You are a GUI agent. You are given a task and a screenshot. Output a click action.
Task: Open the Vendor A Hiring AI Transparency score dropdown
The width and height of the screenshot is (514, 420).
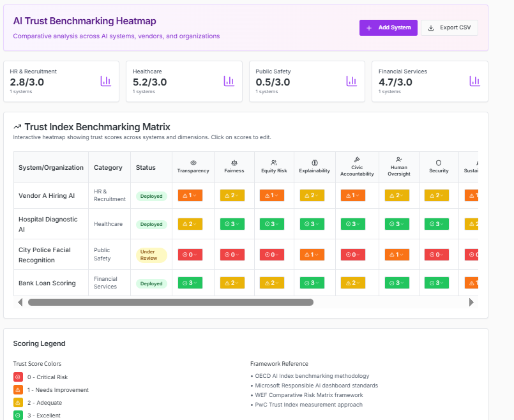[190, 195]
